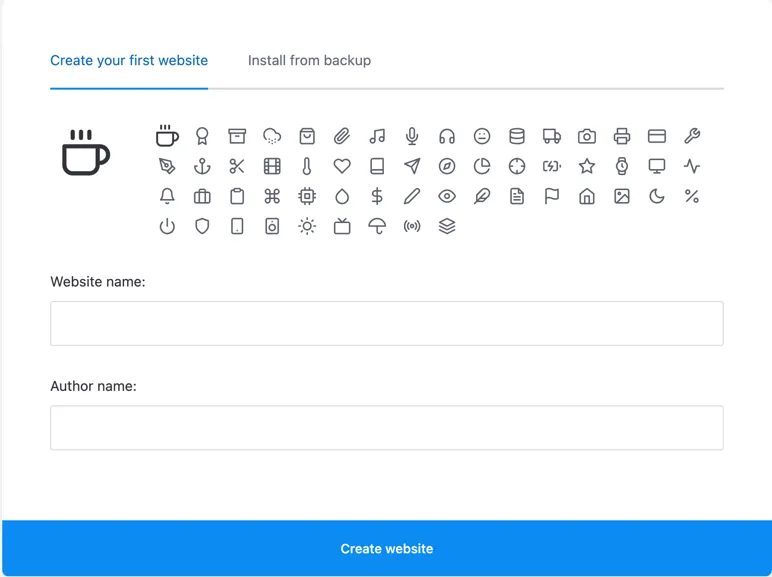Pick the thermometer icon
Viewport: 772px width, 577px height.
(307, 166)
